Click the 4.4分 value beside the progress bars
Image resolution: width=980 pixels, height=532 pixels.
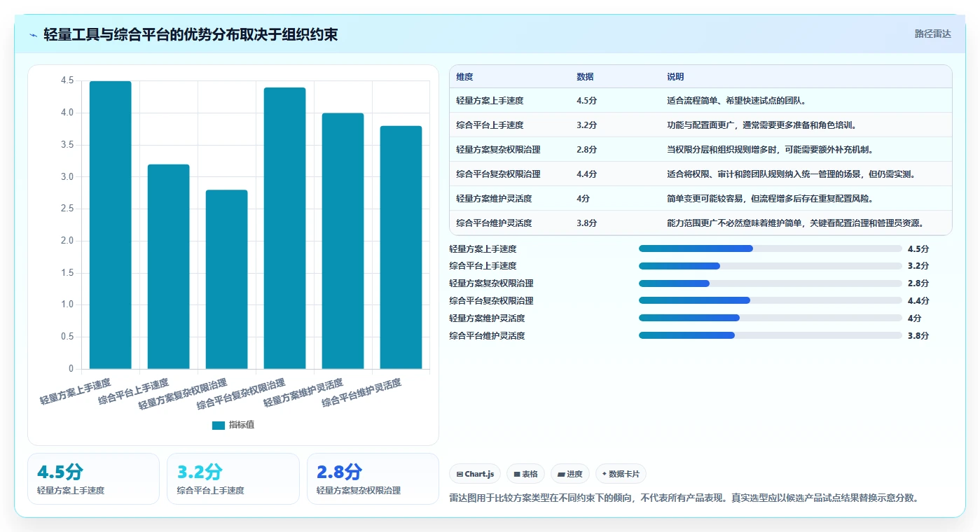[x=918, y=301]
